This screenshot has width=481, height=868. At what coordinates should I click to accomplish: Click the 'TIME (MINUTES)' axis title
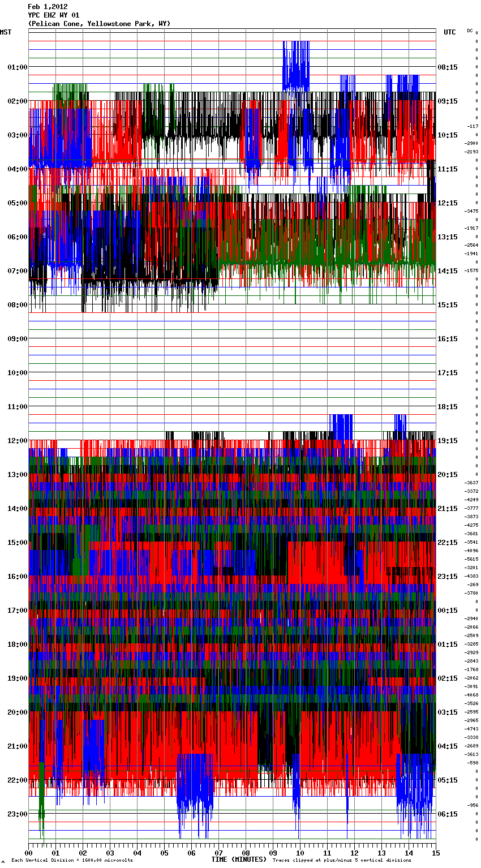click(x=238, y=860)
